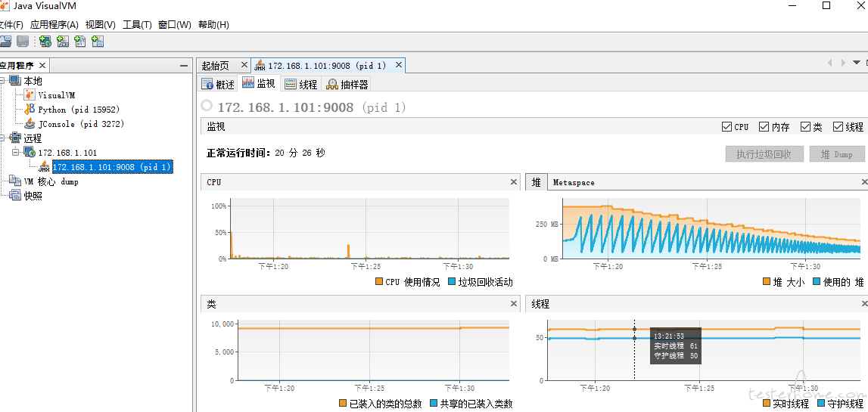
Task: Click the 线程 threads tab icon
Action: [x=290, y=84]
